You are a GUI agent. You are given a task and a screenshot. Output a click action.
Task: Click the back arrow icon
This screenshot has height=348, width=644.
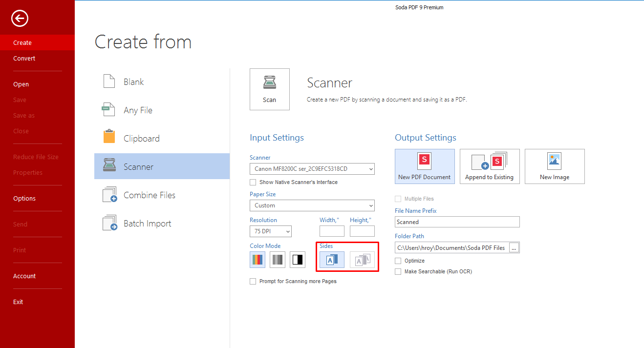[20, 19]
